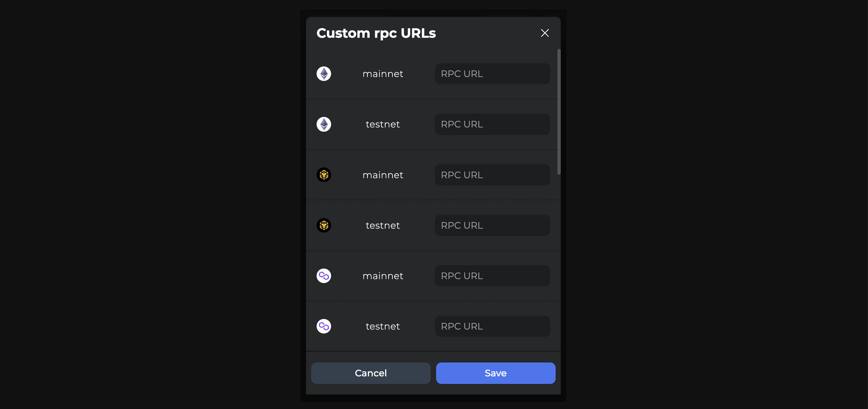Click the BNB testnet label text
This screenshot has width=868, height=409.
[x=383, y=225]
